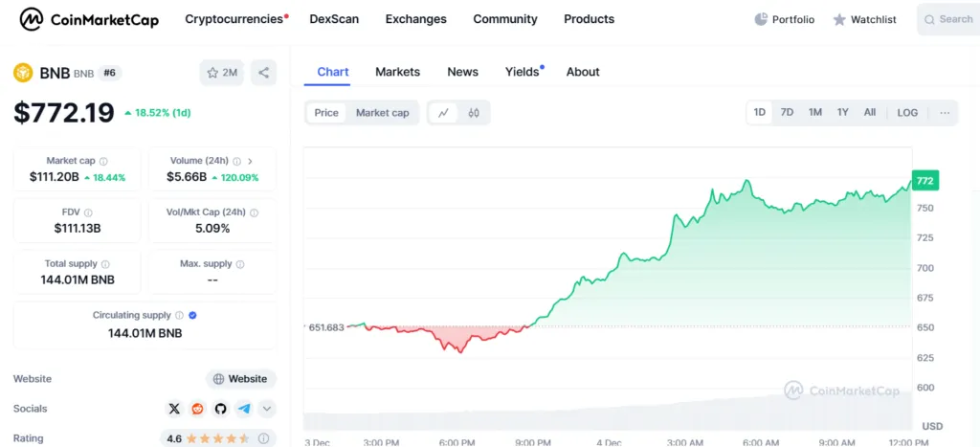Switch to line chart view icon
Screen dimensions: 980x447
[x=444, y=113]
